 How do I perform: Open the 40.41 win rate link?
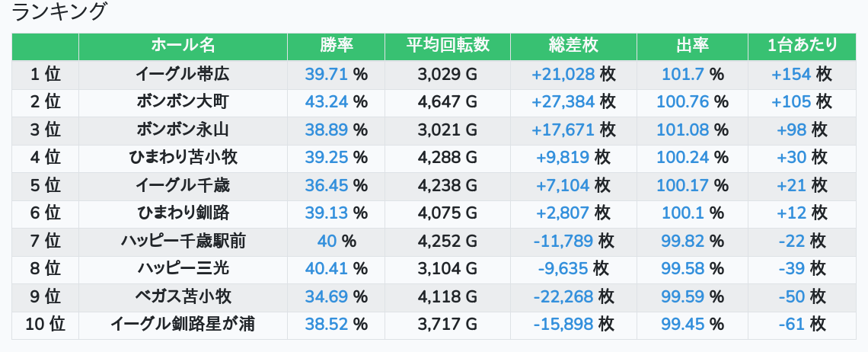click(326, 269)
